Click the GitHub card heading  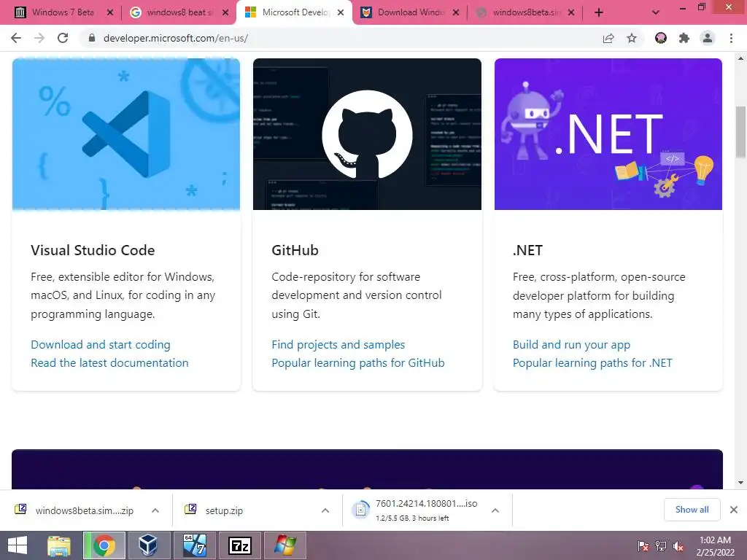[x=295, y=250]
